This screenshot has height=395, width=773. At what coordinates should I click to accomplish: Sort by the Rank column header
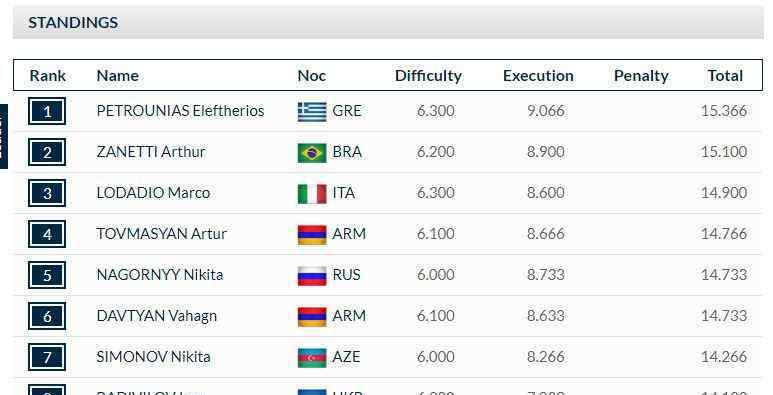(x=48, y=75)
